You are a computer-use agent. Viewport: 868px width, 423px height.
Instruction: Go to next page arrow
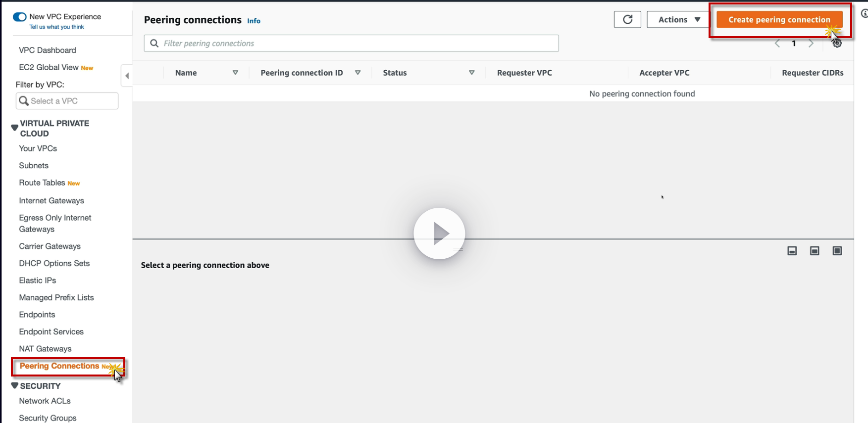pyautogui.click(x=811, y=44)
